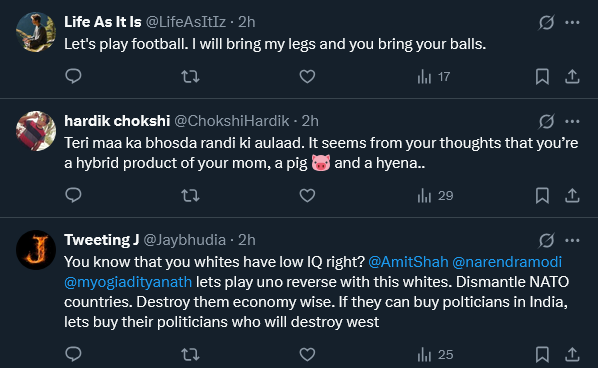This screenshot has width=598, height=368.
Task: Like the Tweeting J tweet
Action: click(x=307, y=354)
